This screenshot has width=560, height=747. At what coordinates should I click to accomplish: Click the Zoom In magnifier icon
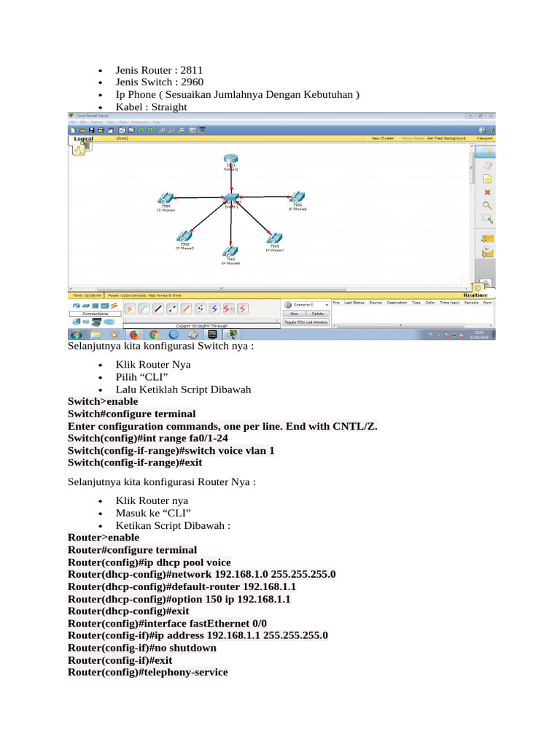[162, 130]
